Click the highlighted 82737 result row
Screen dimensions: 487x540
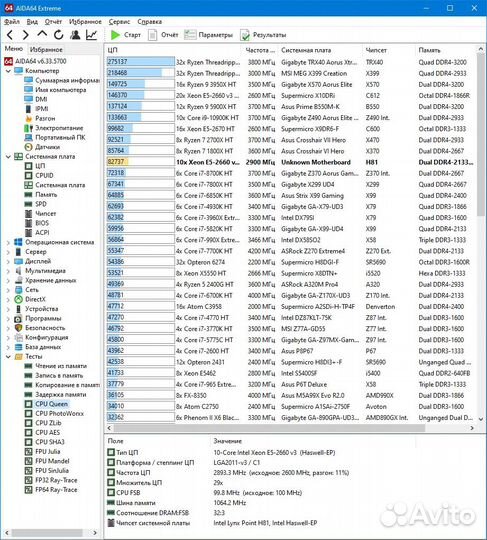click(x=291, y=162)
